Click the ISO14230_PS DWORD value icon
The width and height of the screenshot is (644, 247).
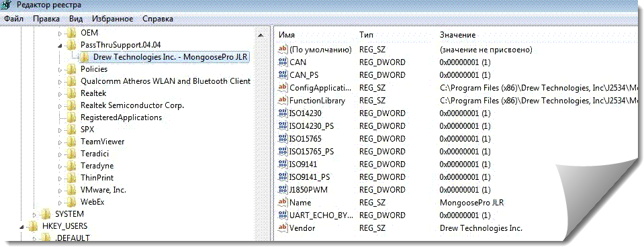pos(283,126)
